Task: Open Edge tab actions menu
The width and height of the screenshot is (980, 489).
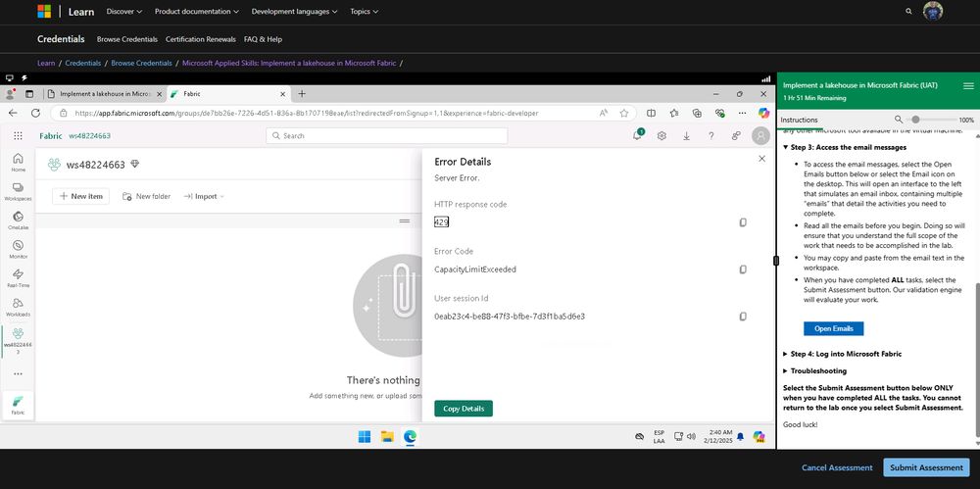Action: (29, 94)
